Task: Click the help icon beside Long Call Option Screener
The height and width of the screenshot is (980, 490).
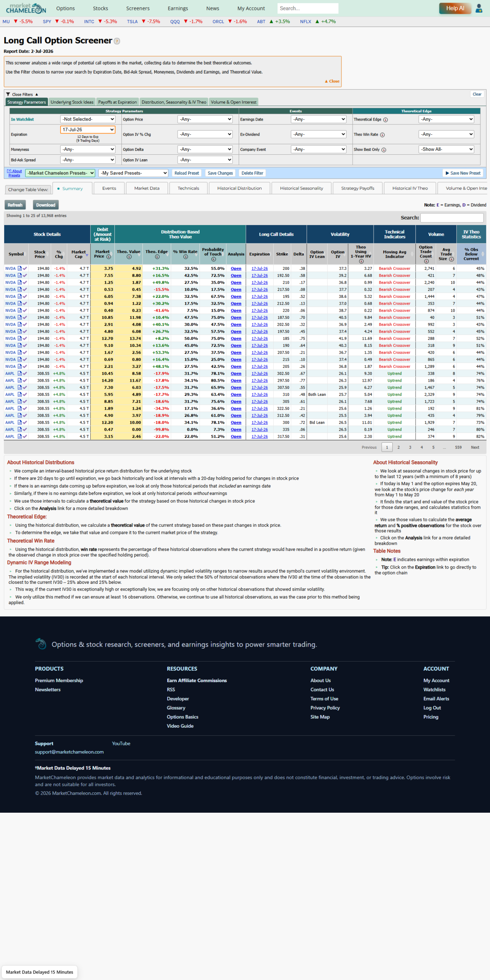Action: click(x=117, y=41)
